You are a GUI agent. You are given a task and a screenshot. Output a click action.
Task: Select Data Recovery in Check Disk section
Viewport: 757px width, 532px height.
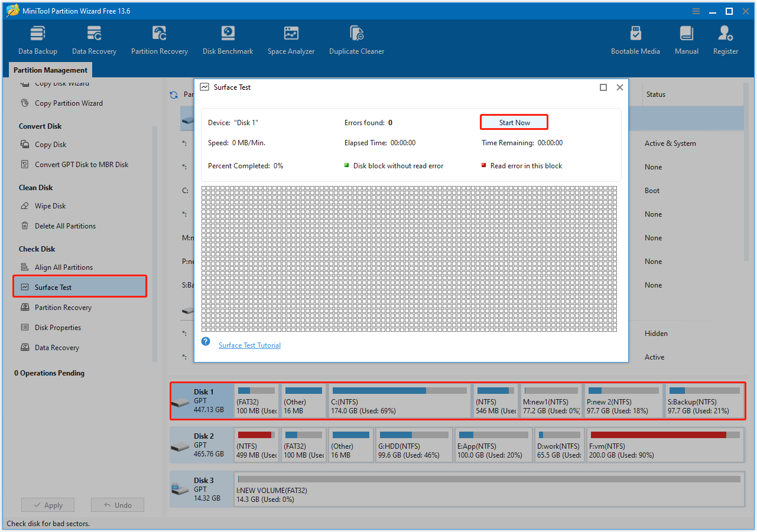(x=57, y=348)
